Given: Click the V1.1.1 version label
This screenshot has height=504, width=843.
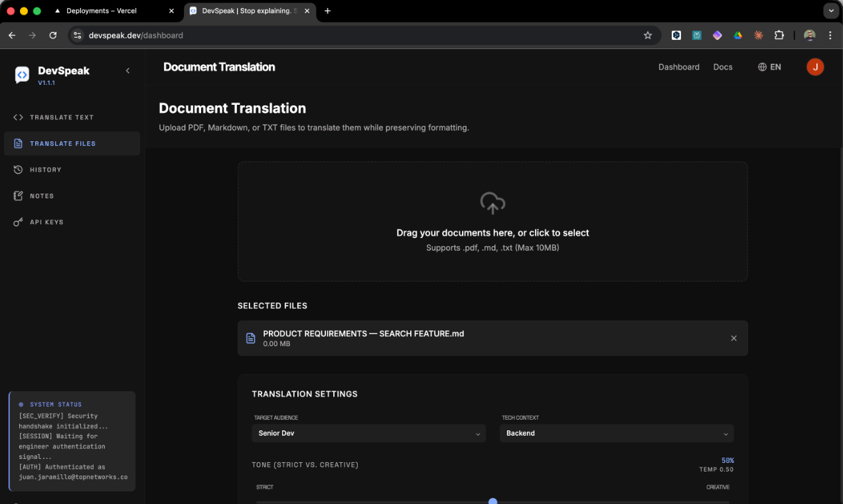Looking at the screenshot, I should pos(46,83).
